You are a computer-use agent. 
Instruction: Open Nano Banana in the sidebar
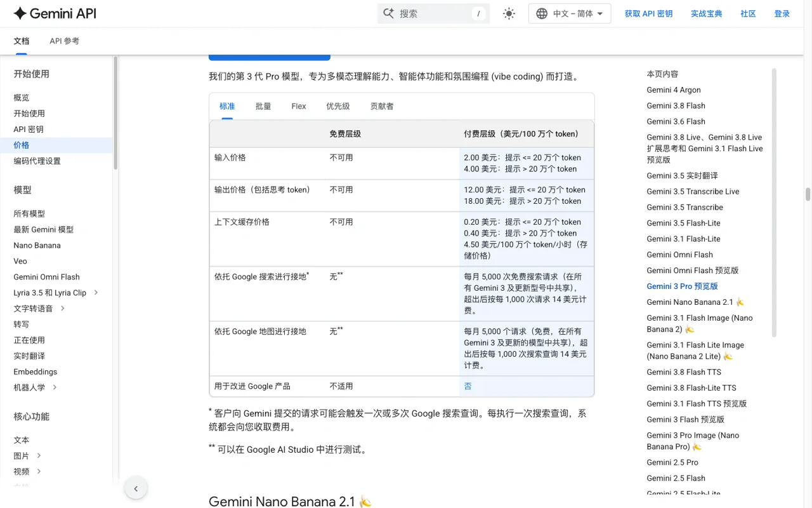tap(37, 245)
